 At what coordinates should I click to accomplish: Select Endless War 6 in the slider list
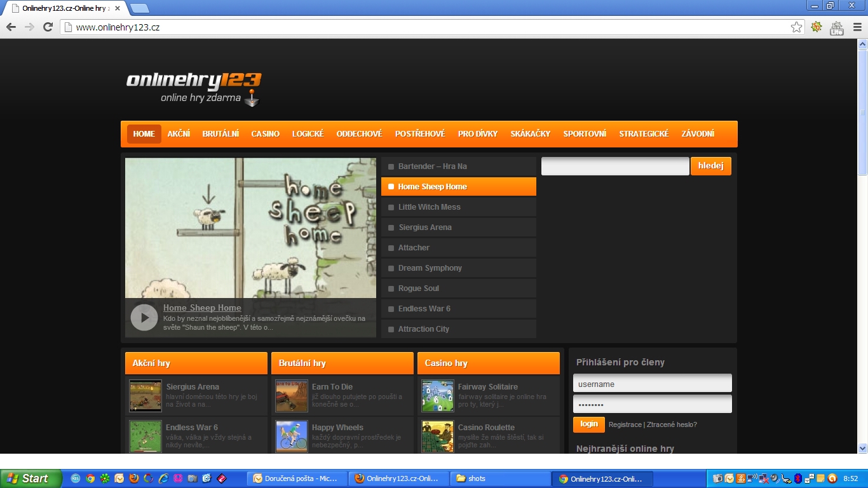tap(459, 309)
